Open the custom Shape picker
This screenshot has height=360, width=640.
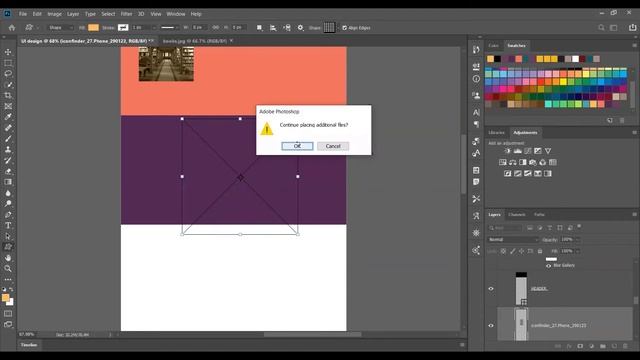[x=329, y=28]
